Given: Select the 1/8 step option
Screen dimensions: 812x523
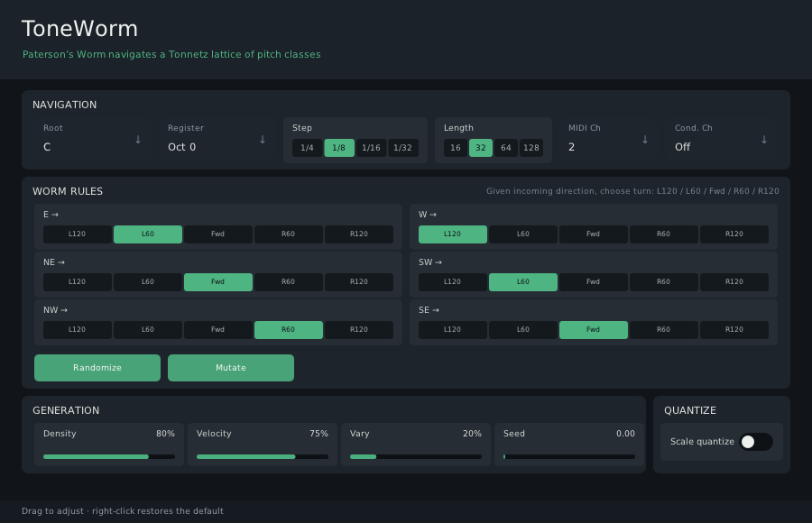Looking at the screenshot, I should point(339,148).
